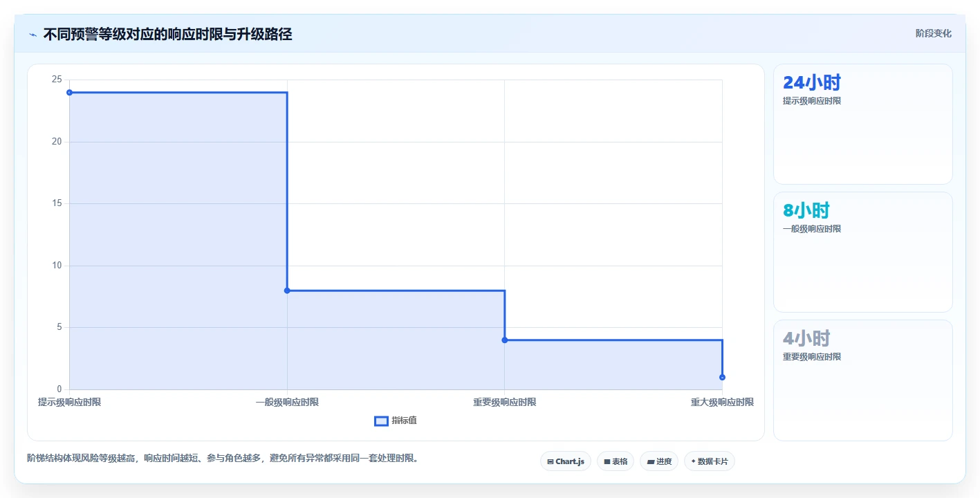Image resolution: width=980 pixels, height=498 pixels.
Task: Click the y-axis value 25
Action: point(57,80)
